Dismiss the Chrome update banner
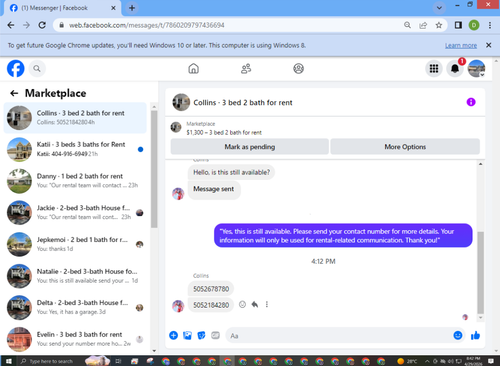 point(488,45)
